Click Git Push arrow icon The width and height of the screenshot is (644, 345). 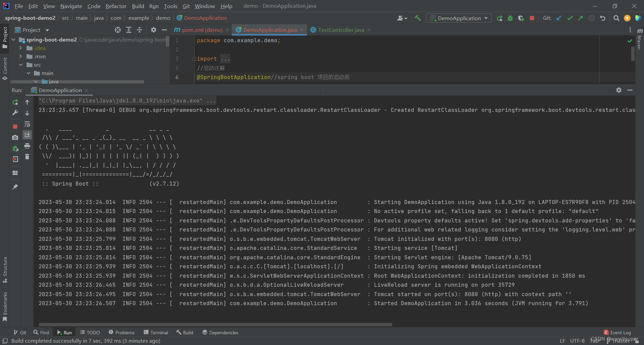(x=581, y=18)
